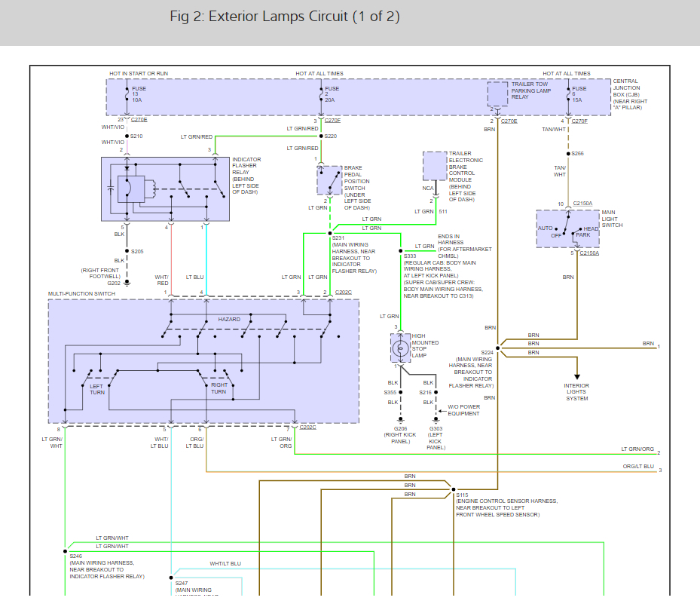700x616 pixels.
Task: Select the Fuse 6 15A symbol
Action: (x=568, y=94)
